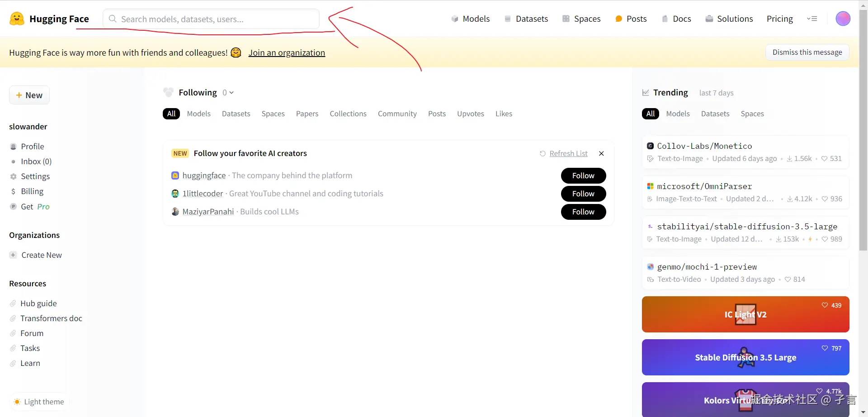Expand the more navigation menu icon
The image size is (868, 417).
(812, 19)
